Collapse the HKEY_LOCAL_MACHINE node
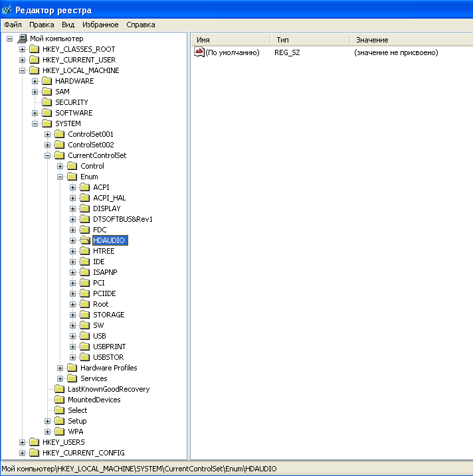The height and width of the screenshot is (476, 473). (22, 71)
